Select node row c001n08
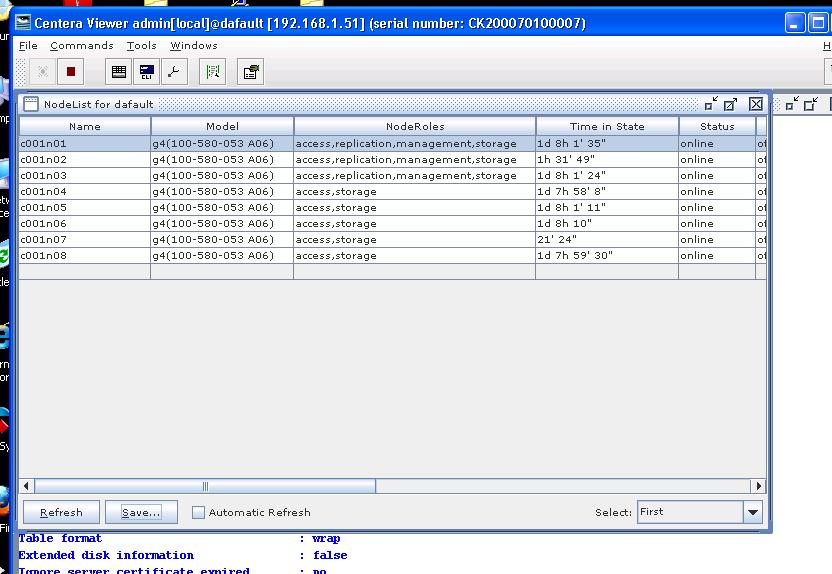The width and height of the screenshot is (832, 574). [393, 255]
